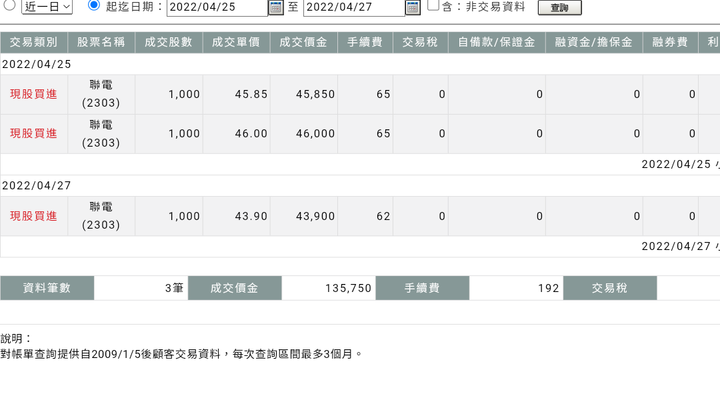
Task: Click the total amount 135,750
Action: tap(349, 288)
